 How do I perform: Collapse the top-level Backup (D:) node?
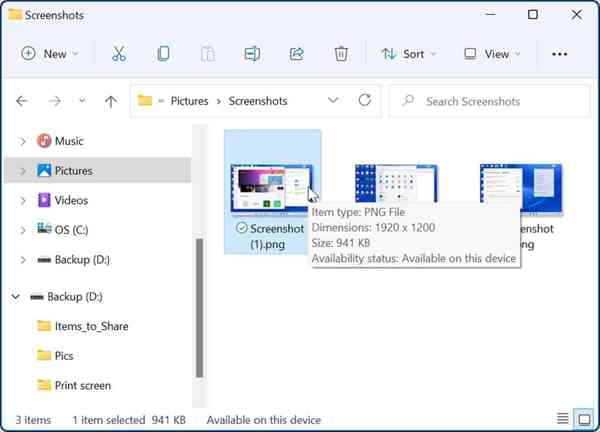point(16,297)
